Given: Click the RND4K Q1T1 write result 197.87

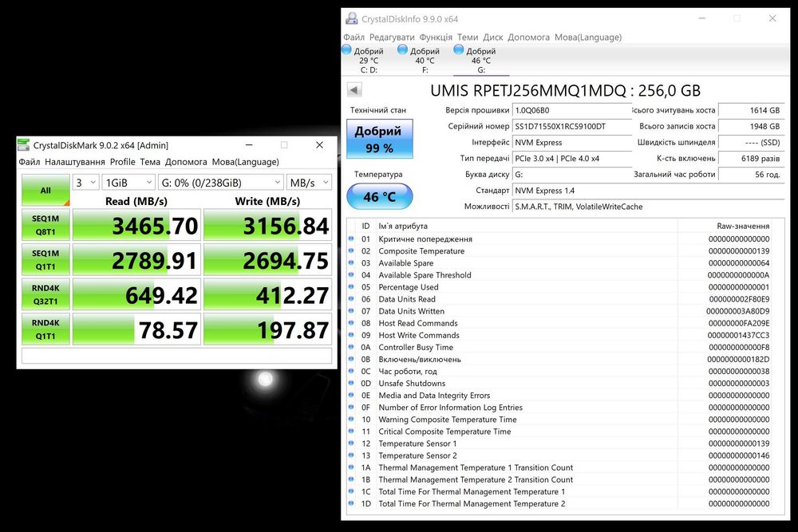Looking at the screenshot, I should (267, 329).
